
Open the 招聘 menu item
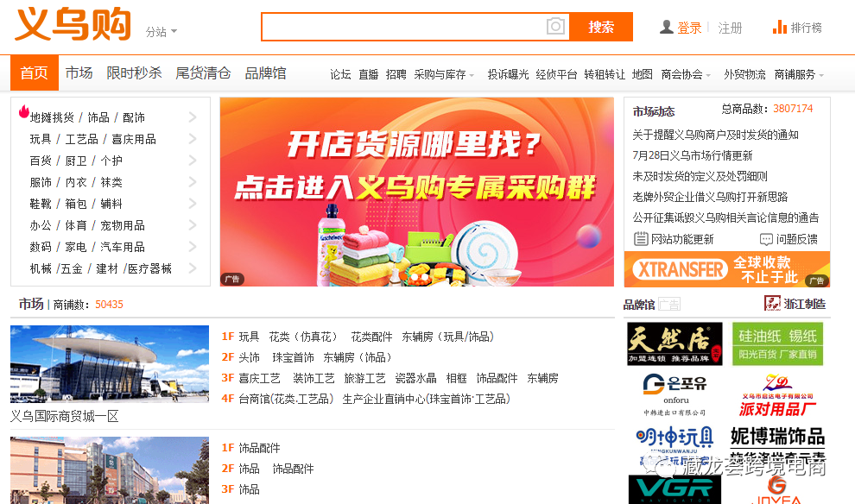[396, 74]
